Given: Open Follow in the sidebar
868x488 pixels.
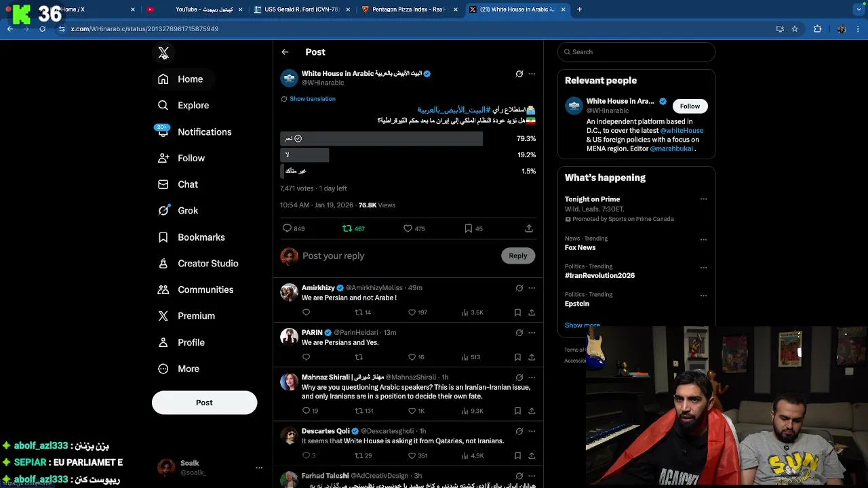Looking at the screenshot, I should 180,158.
